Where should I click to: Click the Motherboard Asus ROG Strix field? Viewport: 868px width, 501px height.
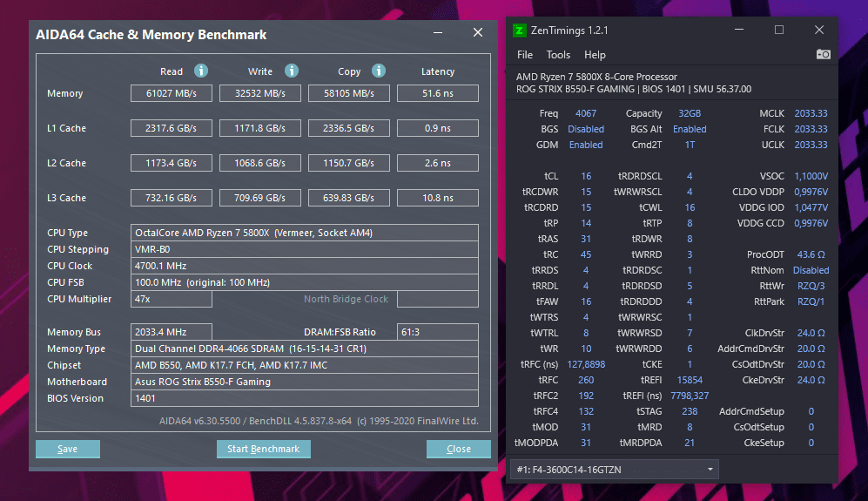point(305,382)
